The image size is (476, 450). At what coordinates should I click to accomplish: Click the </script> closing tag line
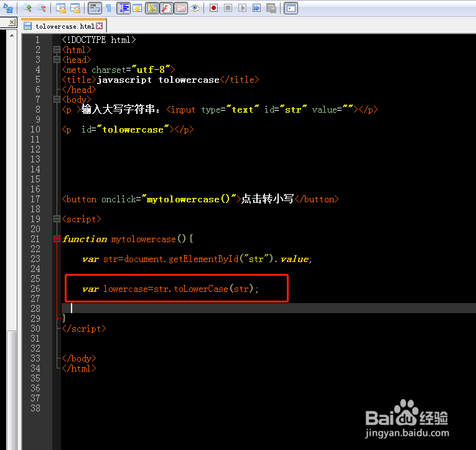click(x=84, y=329)
